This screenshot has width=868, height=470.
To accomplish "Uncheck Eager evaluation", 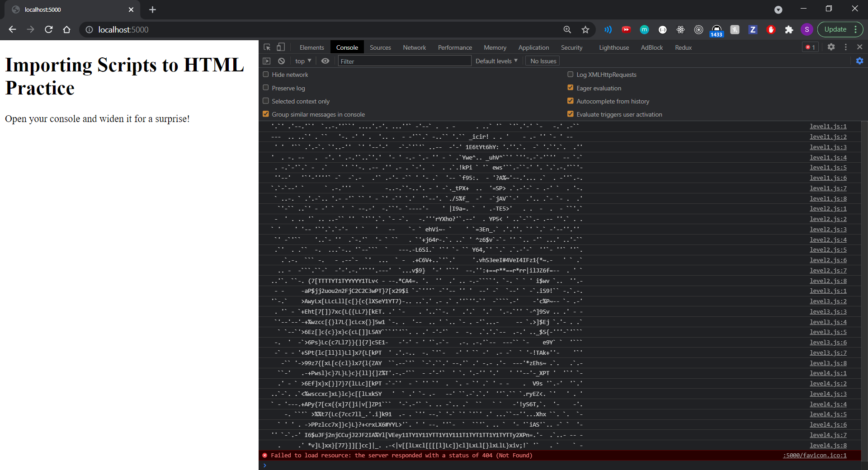I will 571,87.
